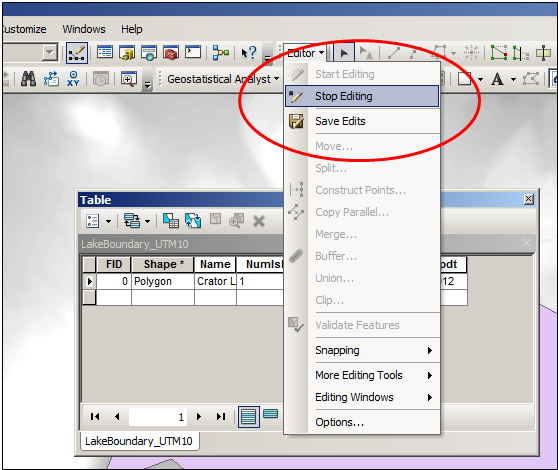Click the record number field
The width and height of the screenshot is (558, 470).
point(158,417)
